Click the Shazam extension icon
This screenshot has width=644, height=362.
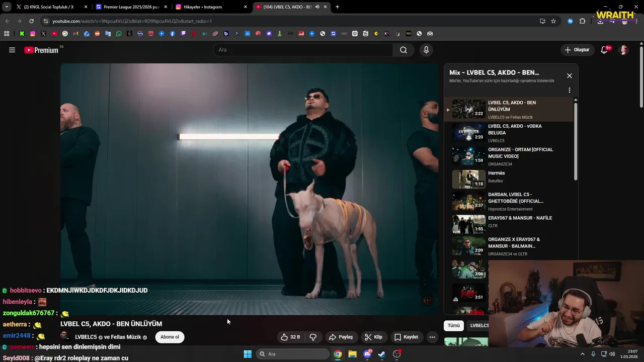tap(570, 21)
